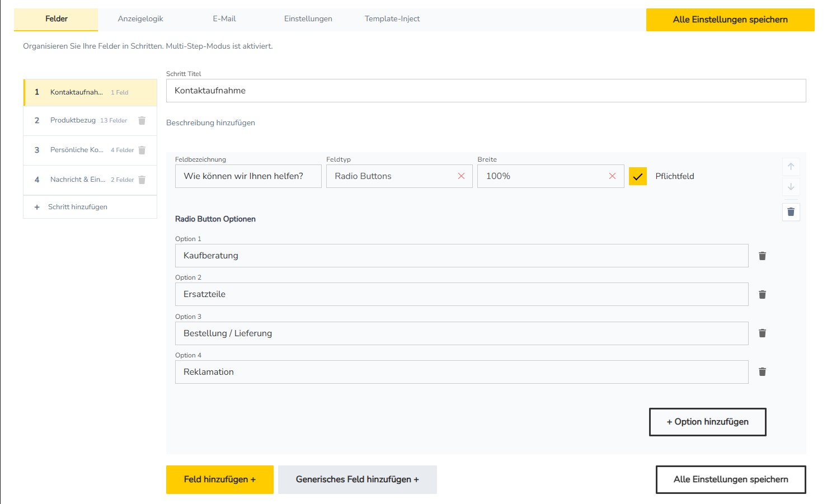The width and height of the screenshot is (827, 504).
Task: Click Feld hinzufügen + button
Action: 220,479
